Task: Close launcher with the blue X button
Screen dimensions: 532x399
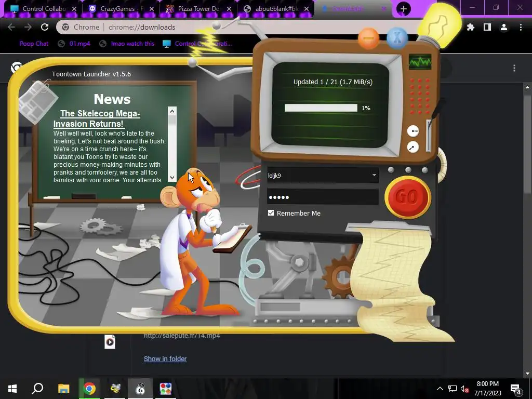Action: click(397, 37)
